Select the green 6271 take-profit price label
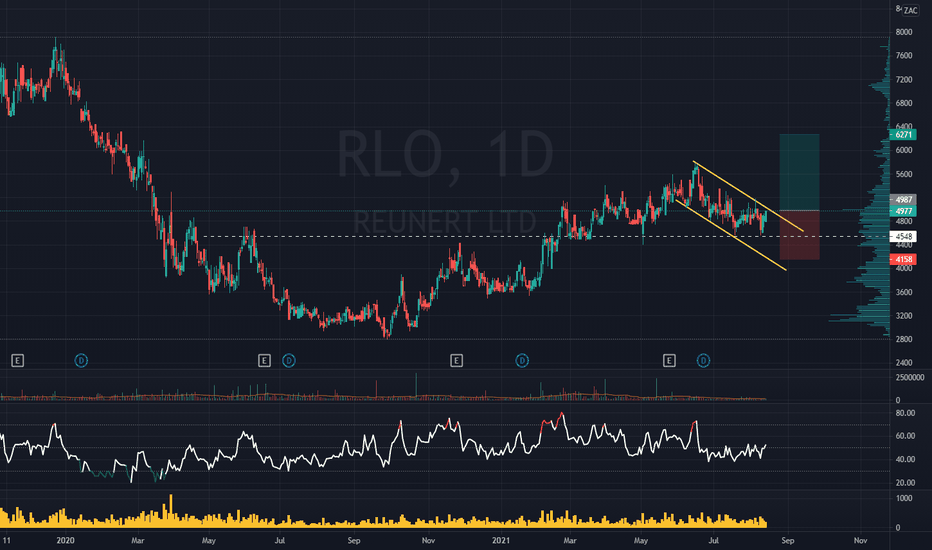The image size is (932, 550). click(903, 134)
